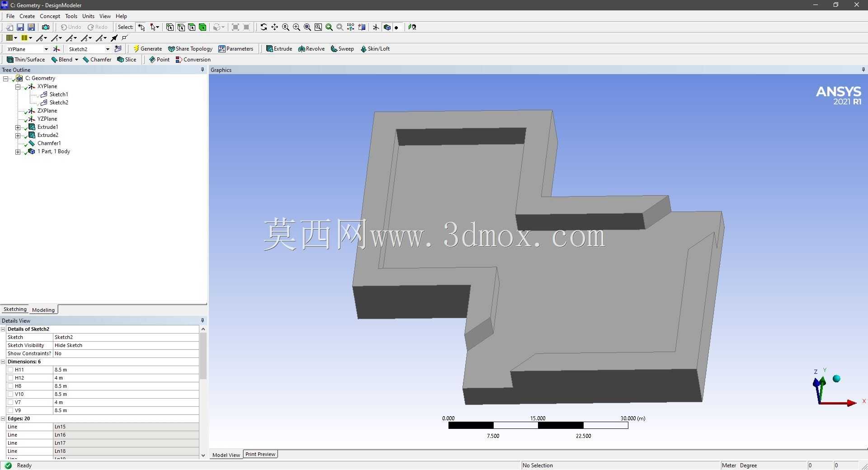Expand the Extrude1 tree node

(18, 127)
